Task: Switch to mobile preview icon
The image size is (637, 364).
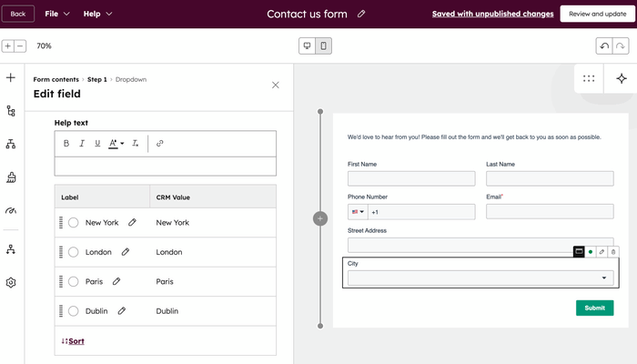Action: point(323,45)
